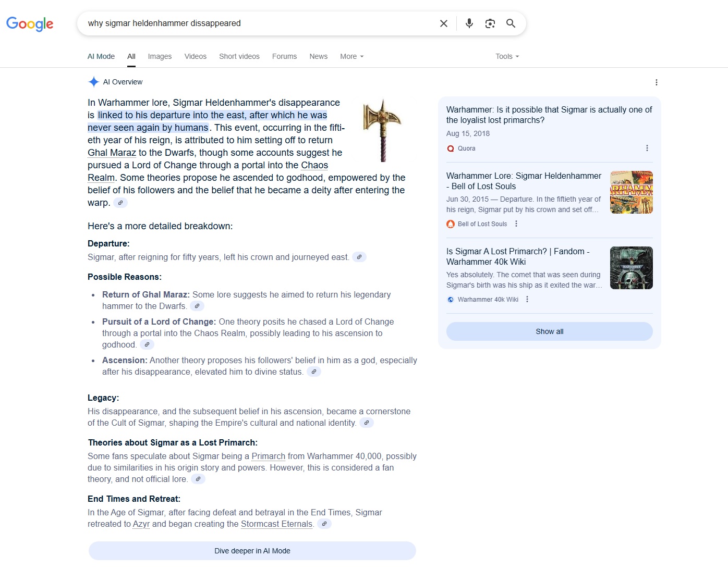Open the Short videos tab

pyautogui.click(x=239, y=56)
